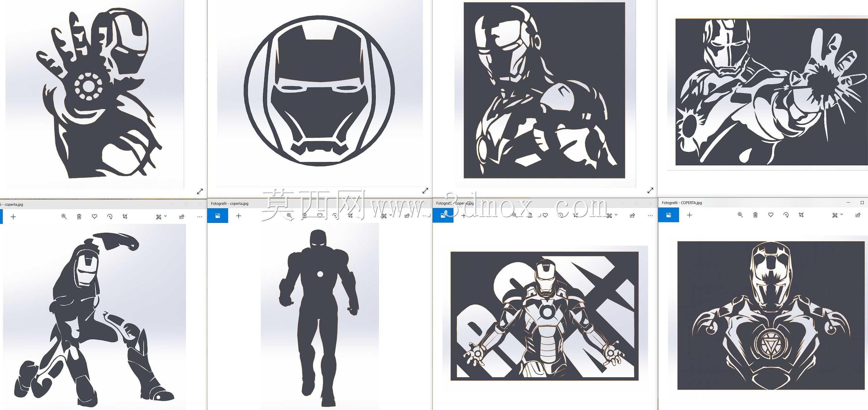Select the arc reactor chest Iron Man image

click(x=771, y=315)
